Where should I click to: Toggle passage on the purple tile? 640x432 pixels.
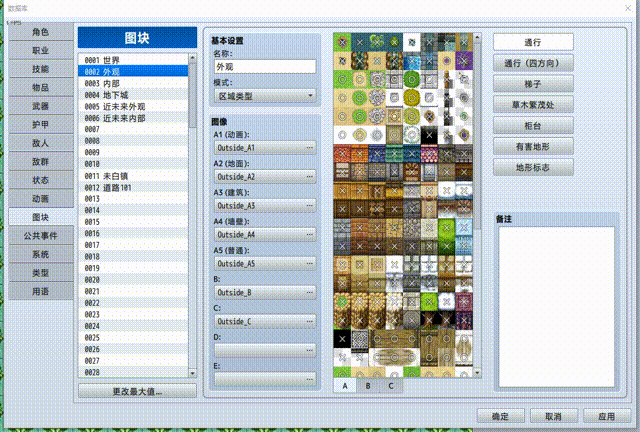tap(464, 61)
